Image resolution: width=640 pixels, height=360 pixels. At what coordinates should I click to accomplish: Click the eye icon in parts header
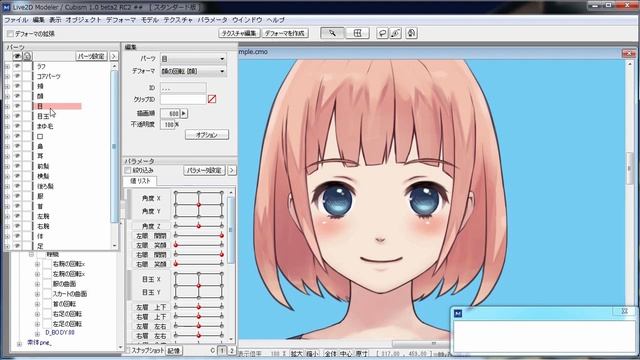(x=17, y=56)
